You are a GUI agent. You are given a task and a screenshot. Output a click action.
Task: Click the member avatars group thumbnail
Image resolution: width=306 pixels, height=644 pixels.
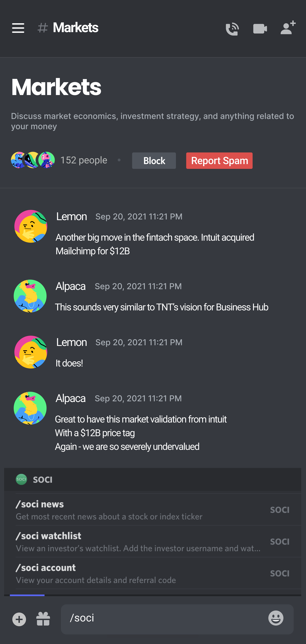(x=33, y=160)
